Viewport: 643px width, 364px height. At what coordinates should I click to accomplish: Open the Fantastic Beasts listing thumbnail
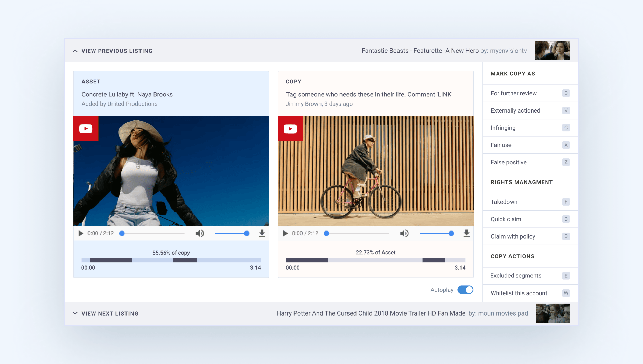tap(553, 51)
